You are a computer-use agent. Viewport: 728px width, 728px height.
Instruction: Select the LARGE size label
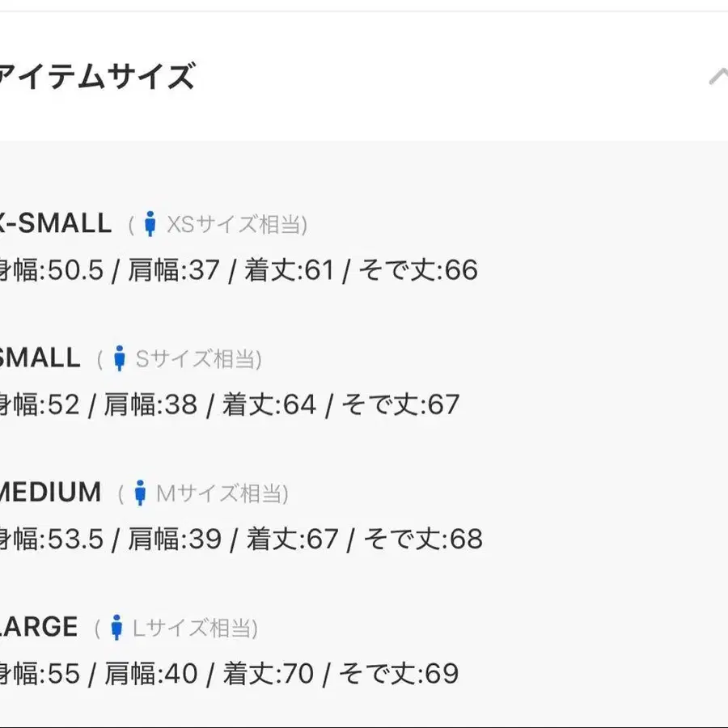click(x=39, y=626)
